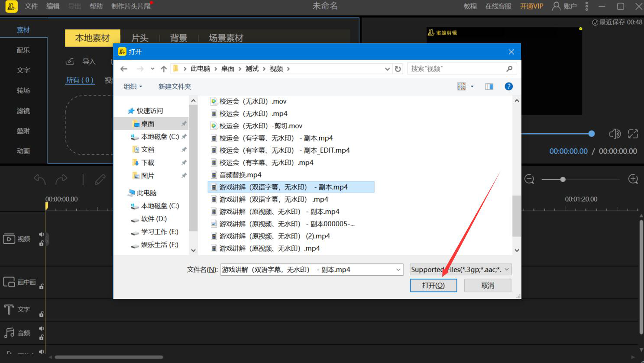Open 在线客服 support
The image size is (644, 363).
point(498,6)
